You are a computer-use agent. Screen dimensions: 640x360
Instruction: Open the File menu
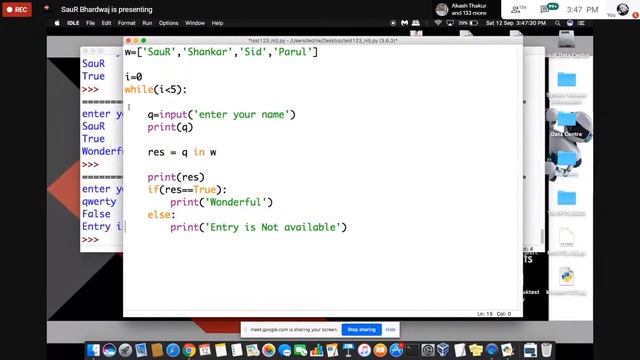pyautogui.click(x=90, y=23)
